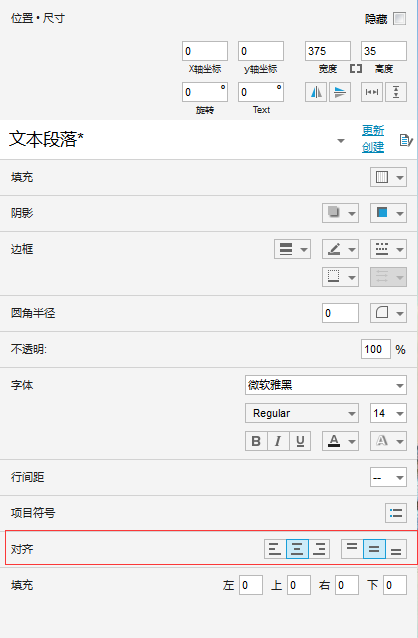Viewport: 418px width, 638px height.
Task: Flip the widget horizontally
Action: (x=316, y=92)
